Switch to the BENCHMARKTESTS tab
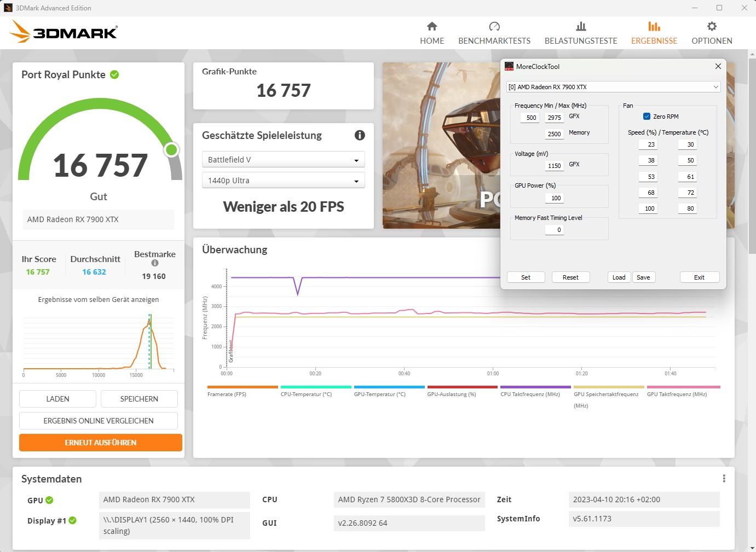 pyautogui.click(x=494, y=40)
